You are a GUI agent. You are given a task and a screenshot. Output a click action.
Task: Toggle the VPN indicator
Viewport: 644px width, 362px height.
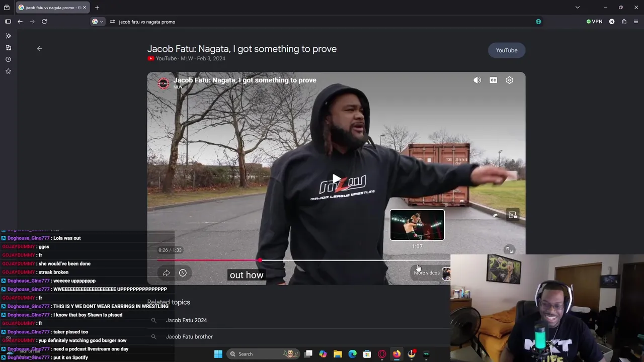point(594,22)
